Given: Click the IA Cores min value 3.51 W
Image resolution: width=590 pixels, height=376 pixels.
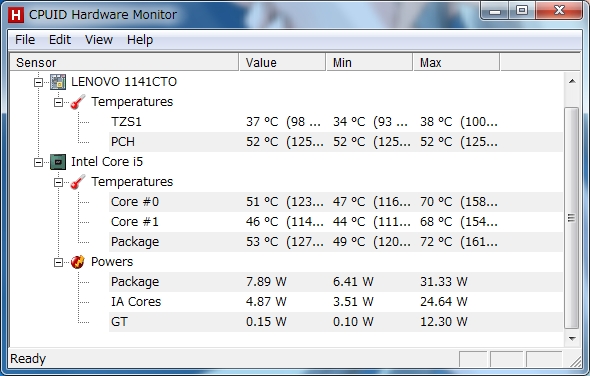Looking at the screenshot, I should (353, 302).
